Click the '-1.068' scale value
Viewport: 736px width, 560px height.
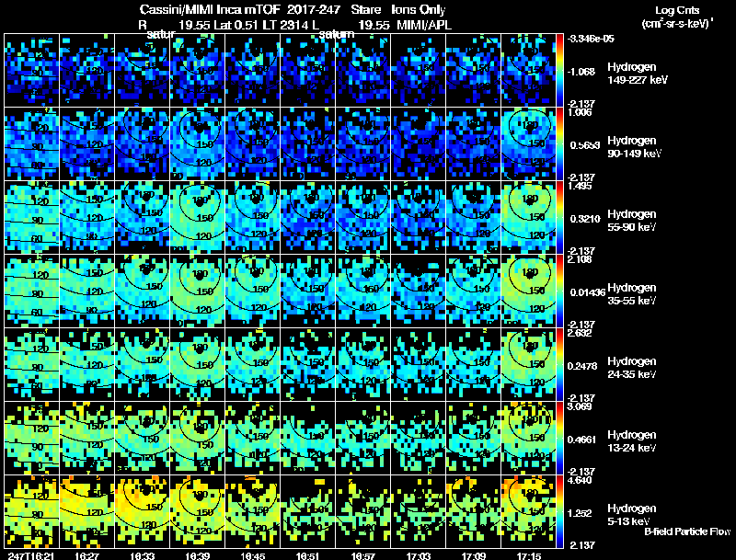coord(581,72)
